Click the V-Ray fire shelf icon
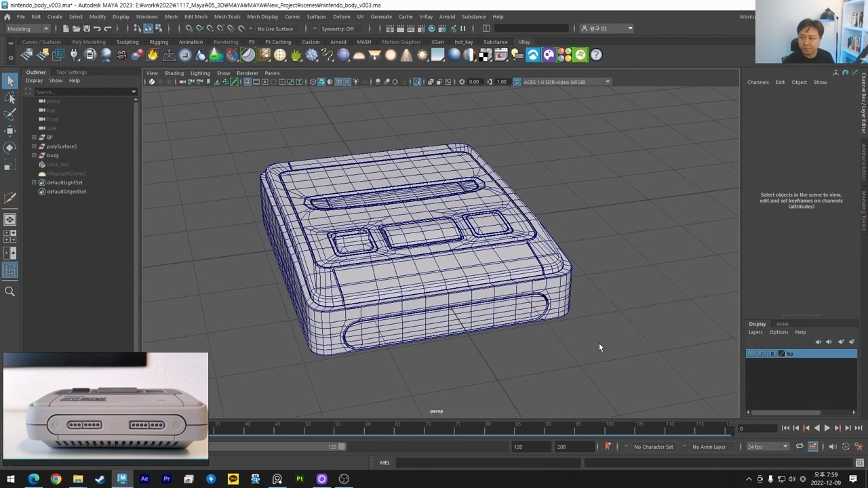Viewport: 868px width, 488px height. click(153, 55)
